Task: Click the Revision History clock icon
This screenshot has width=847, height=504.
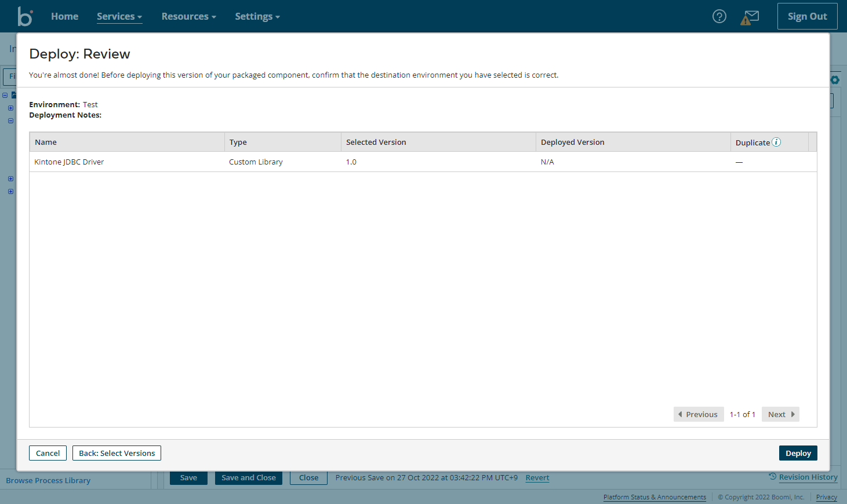Action: point(772,477)
